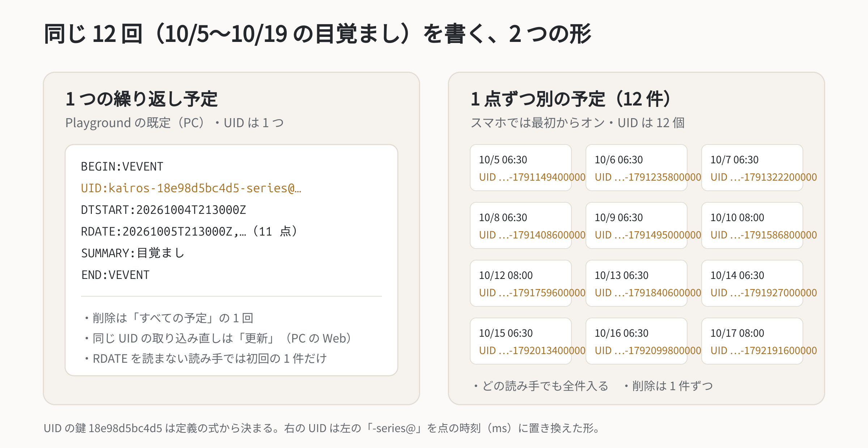Select the 10/10 08:00 event card
The width and height of the screenshot is (868, 448).
pos(752,225)
